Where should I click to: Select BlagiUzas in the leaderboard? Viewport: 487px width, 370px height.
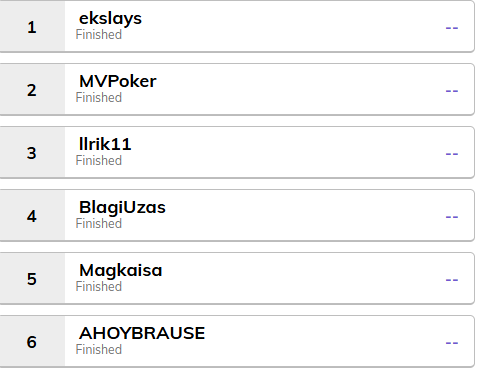pyautogui.click(x=122, y=208)
